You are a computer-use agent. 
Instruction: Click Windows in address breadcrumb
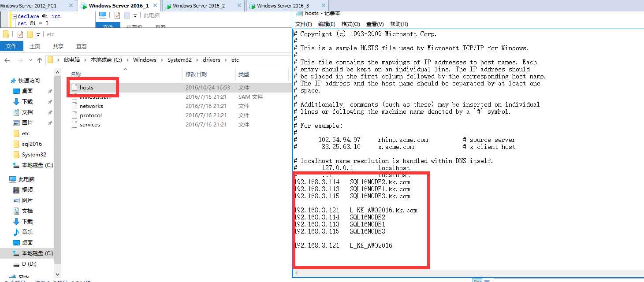pos(145,60)
